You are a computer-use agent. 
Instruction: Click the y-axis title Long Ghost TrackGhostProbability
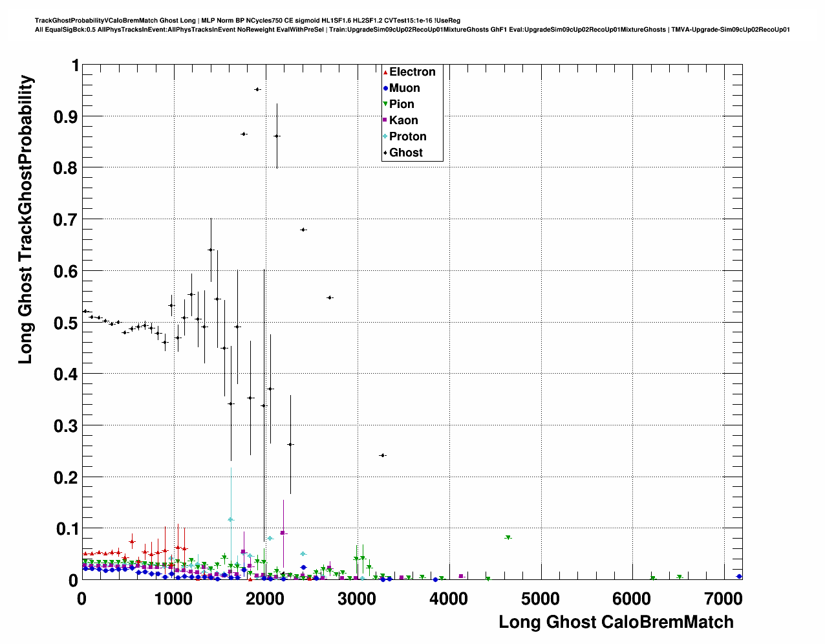click(25, 219)
